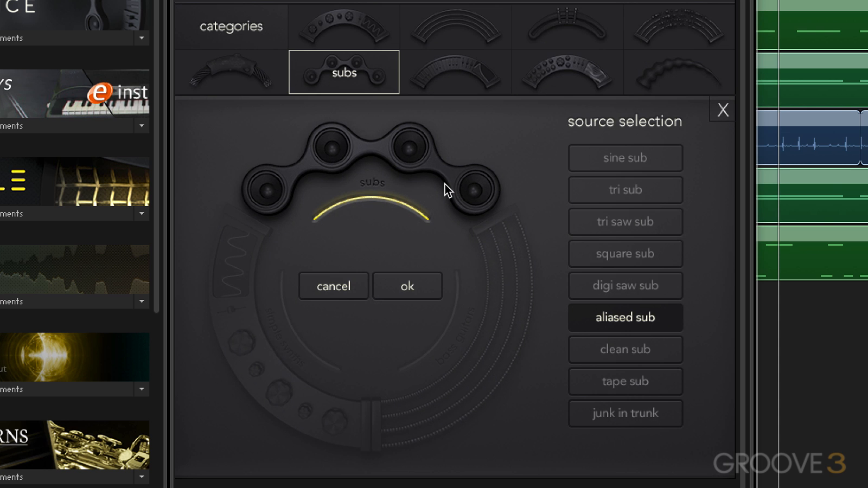The width and height of the screenshot is (868, 488).
Task: Choose the tape sub source
Action: [626, 382]
